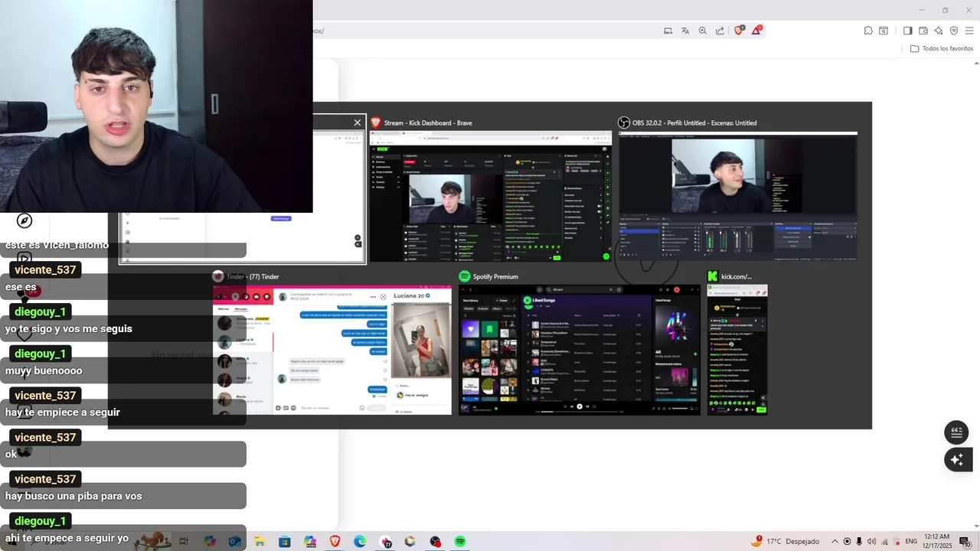Click the microphone tray icon

point(859,542)
